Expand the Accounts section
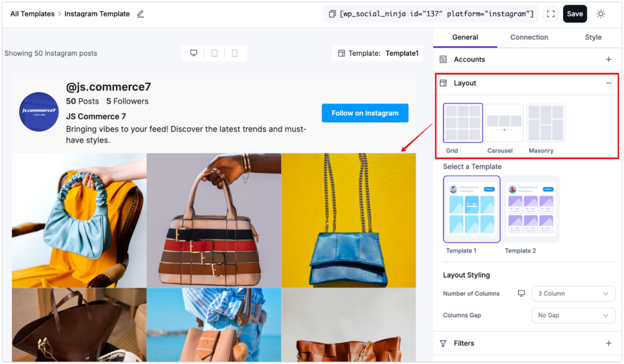624x364 pixels. [x=608, y=59]
